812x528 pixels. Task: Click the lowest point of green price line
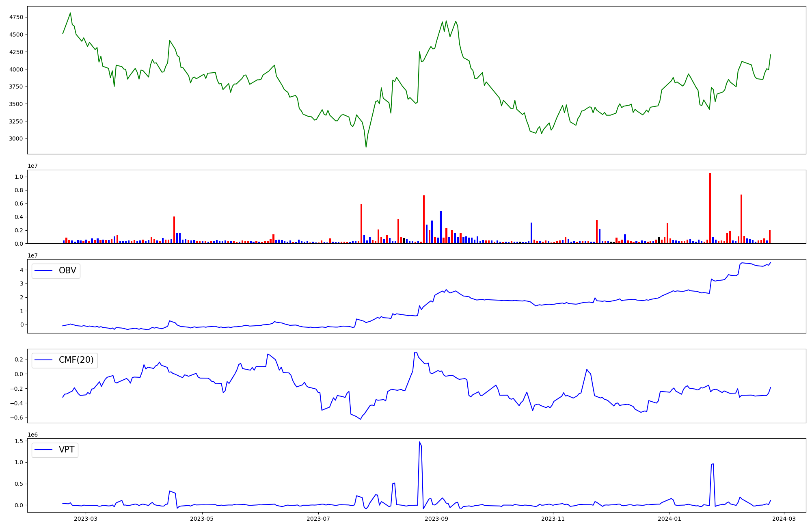click(366, 147)
